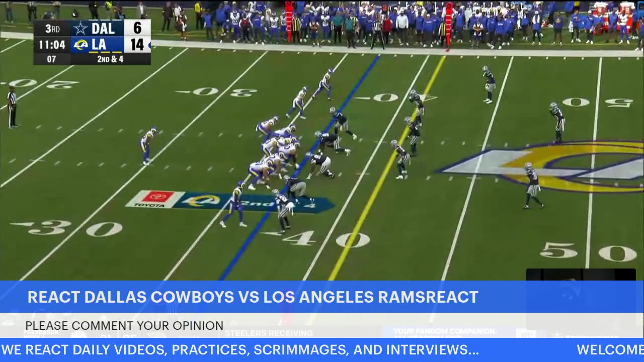Click the faint "STEELERS RECEIVING" text
644x362 pixels.
point(269,333)
